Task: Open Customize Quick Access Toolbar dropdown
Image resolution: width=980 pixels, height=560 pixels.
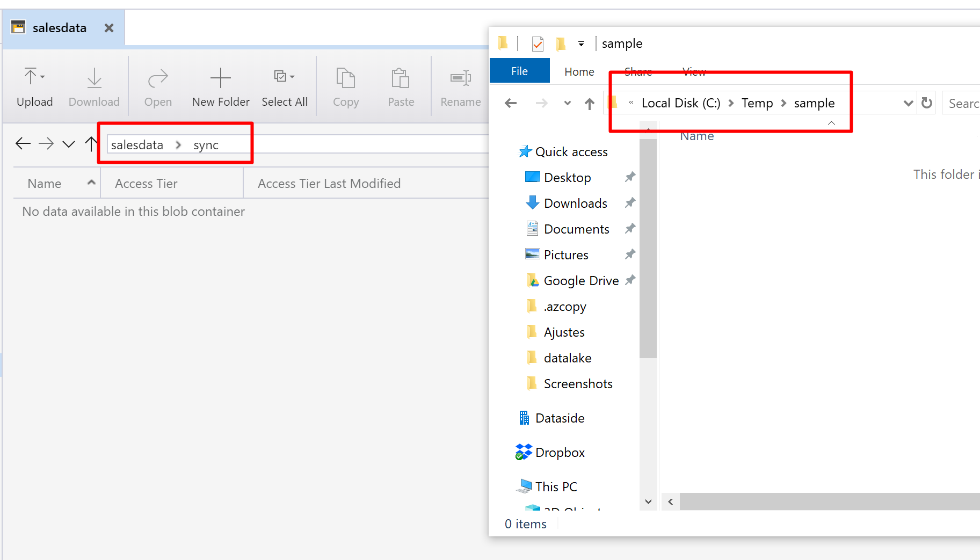Action: click(x=581, y=44)
